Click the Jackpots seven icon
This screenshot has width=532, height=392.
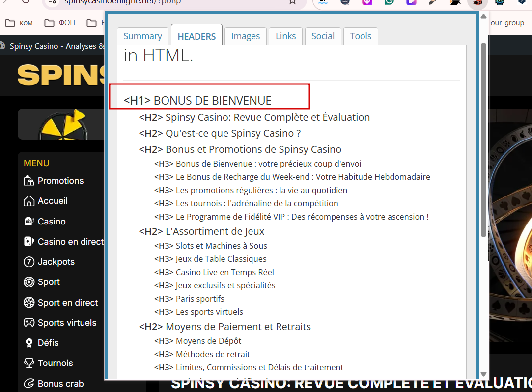click(29, 262)
